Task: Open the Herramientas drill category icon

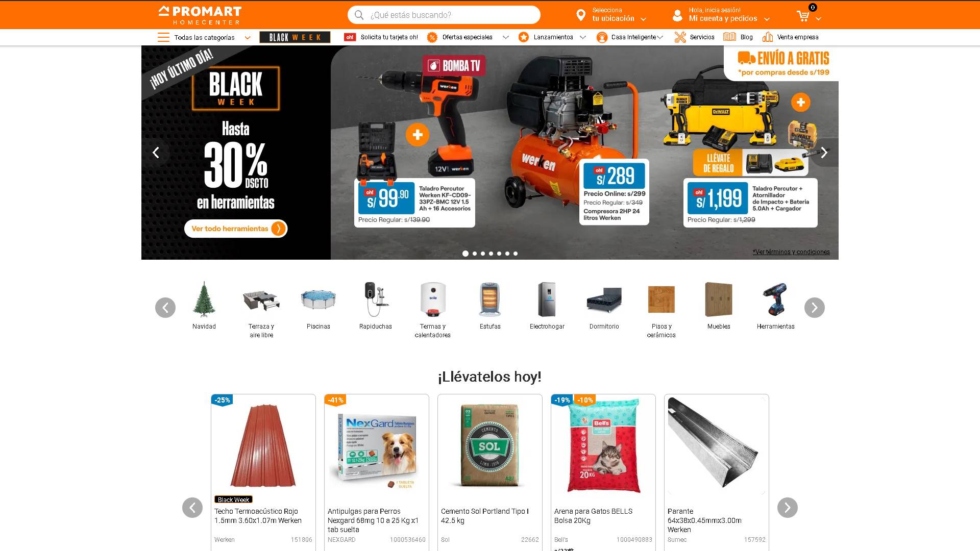Action: click(x=775, y=299)
